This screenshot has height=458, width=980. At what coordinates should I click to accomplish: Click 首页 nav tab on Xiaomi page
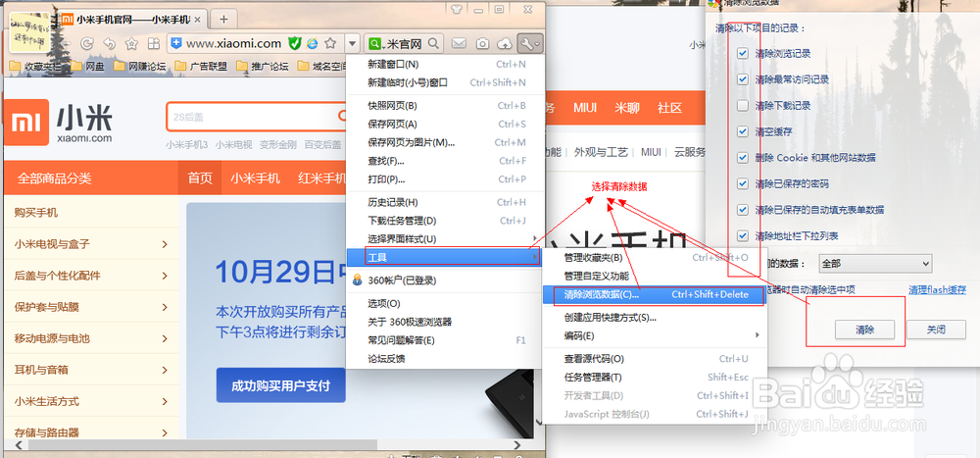coord(200,178)
